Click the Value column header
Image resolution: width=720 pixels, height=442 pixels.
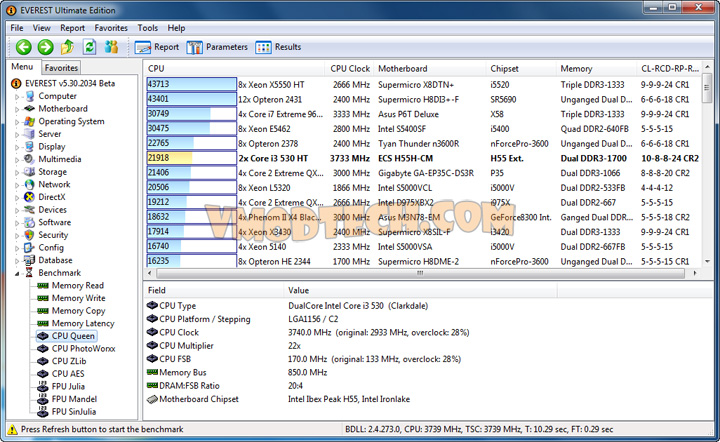420,291
